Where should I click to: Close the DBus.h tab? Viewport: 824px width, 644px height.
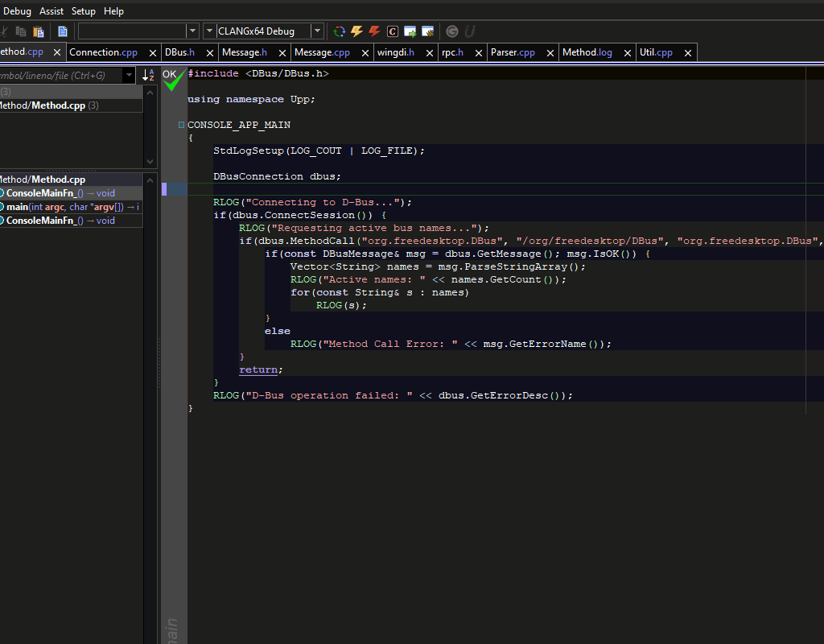tap(210, 52)
